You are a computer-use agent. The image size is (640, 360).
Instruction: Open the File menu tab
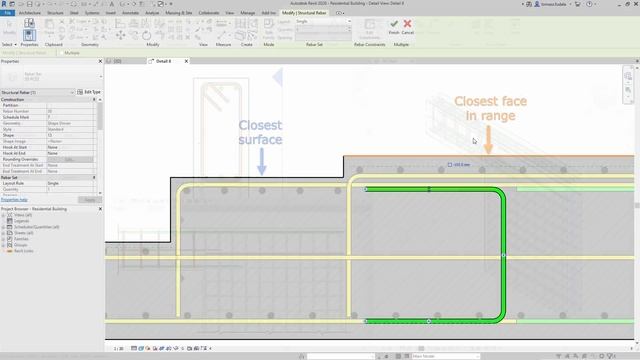tap(7, 13)
